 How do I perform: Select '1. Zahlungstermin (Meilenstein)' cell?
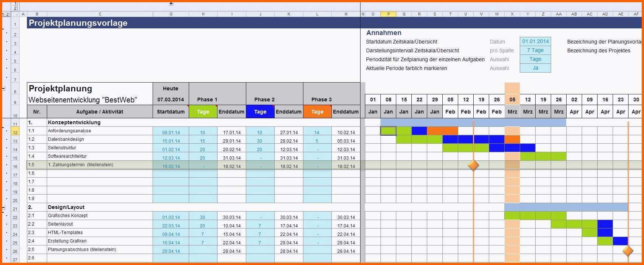[x=100, y=165]
